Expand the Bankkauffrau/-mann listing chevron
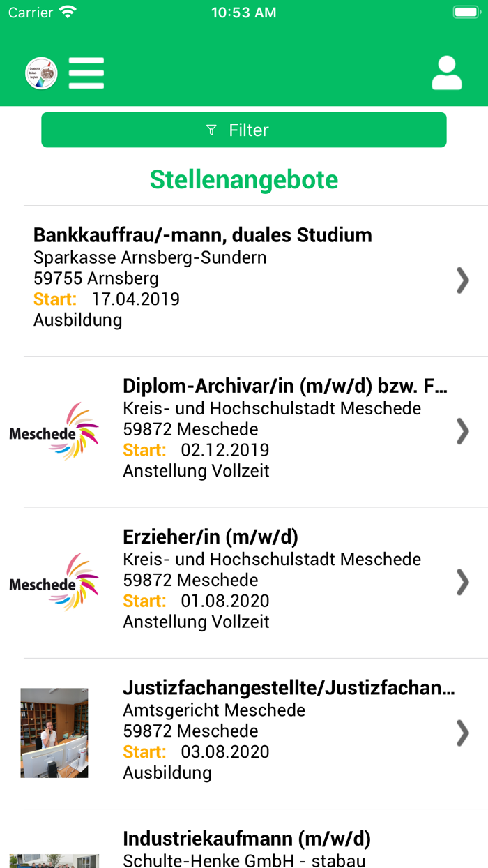Image resolution: width=488 pixels, height=868 pixels. click(462, 280)
